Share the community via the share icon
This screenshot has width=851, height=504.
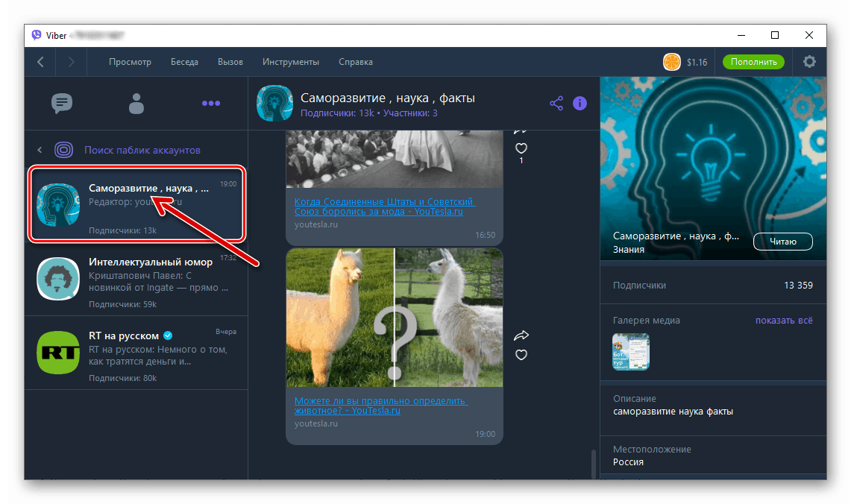556,104
